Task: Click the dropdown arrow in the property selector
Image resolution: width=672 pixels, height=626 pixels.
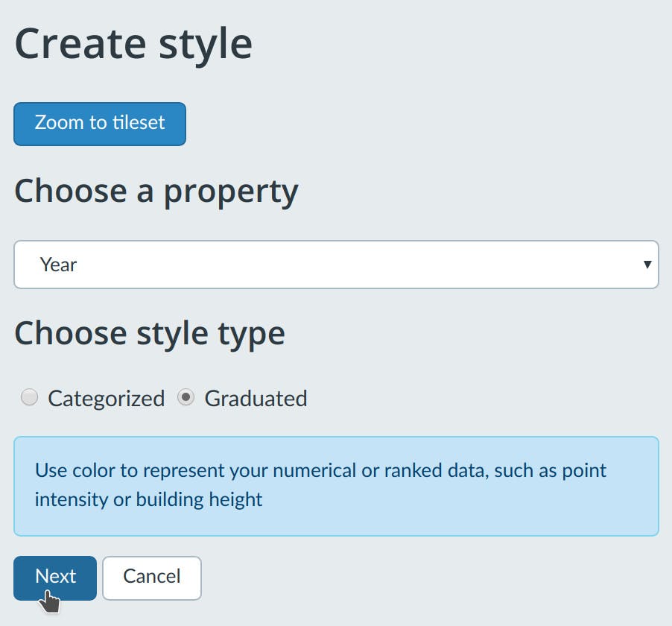Action: tap(647, 265)
